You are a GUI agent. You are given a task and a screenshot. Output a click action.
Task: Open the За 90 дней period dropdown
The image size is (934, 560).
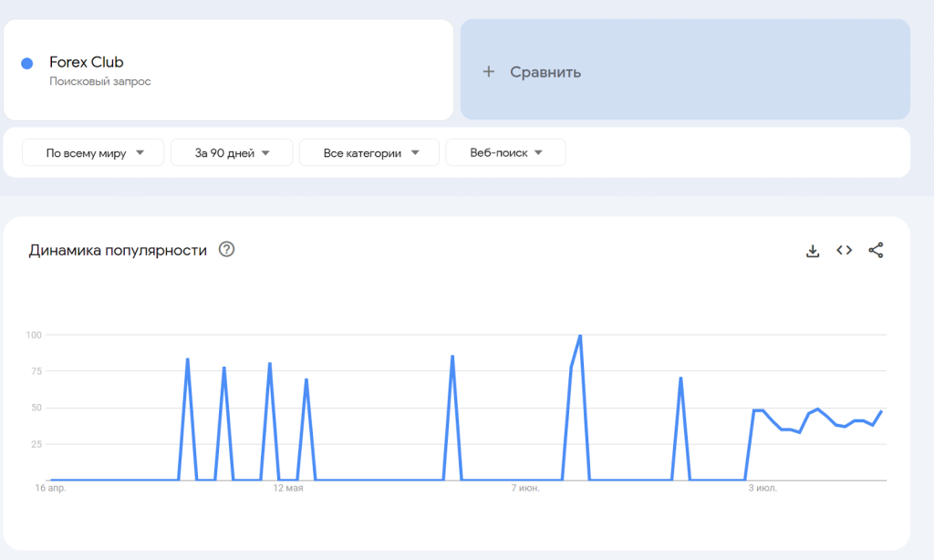pyautogui.click(x=232, y=153)
